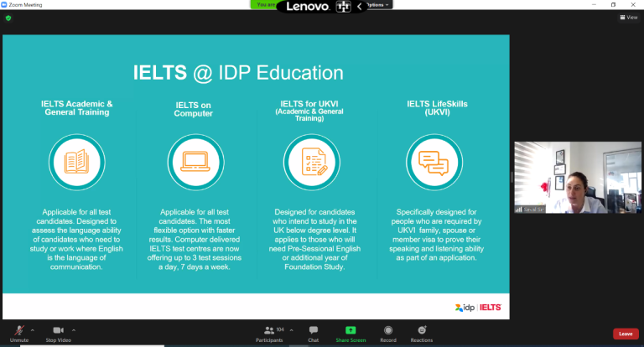Click the open book icon on the slide
The height and width of the screenshot is (347, 644).
tap(77, 163)
